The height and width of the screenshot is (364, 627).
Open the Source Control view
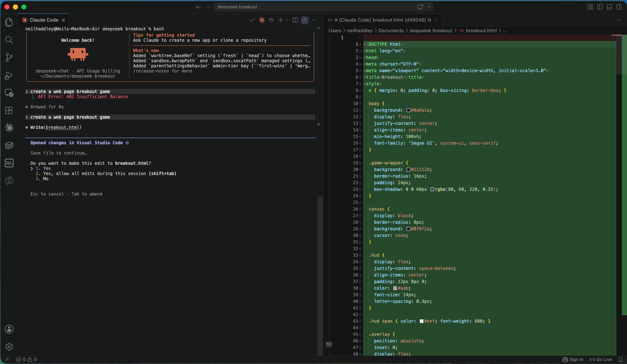(9, 57)
